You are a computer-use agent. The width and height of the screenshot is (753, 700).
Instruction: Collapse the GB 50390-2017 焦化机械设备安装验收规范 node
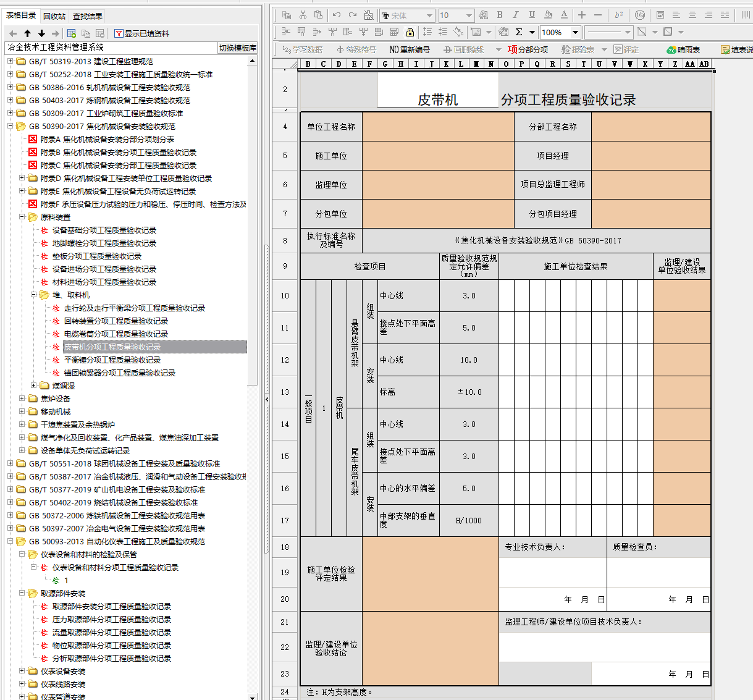[x=10, y=126]
